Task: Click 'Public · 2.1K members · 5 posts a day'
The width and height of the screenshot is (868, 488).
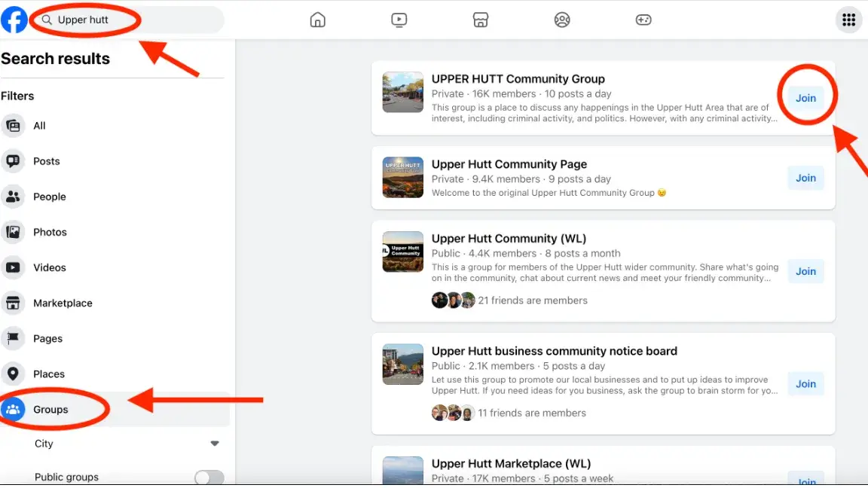Action: pyautogui.click(x=518, y=366)
